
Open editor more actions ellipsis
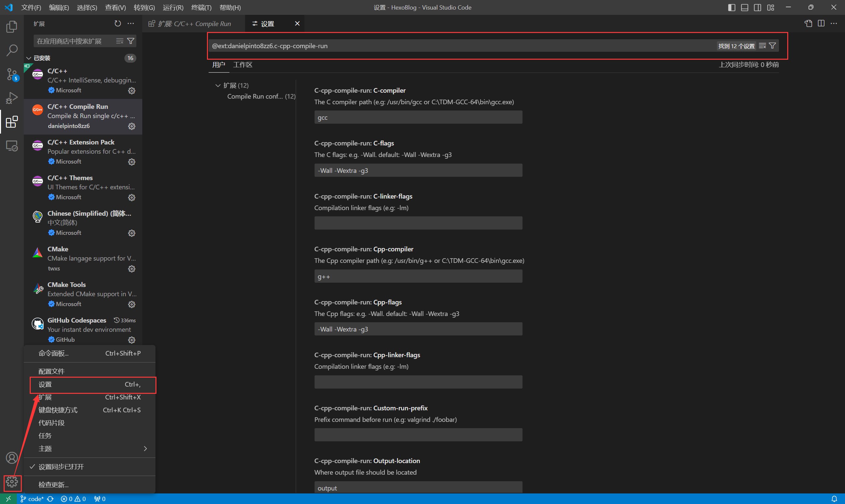pyautogui.click(x=834, y=23)
